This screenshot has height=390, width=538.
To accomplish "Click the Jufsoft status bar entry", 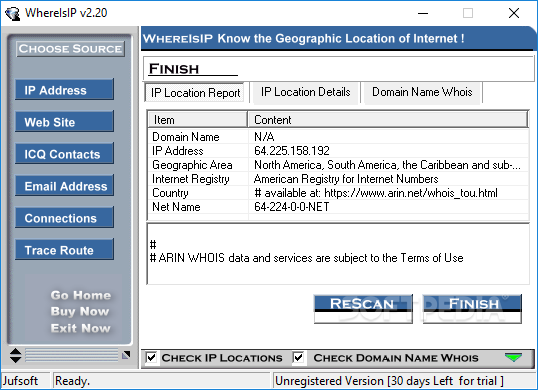I will pyautogui.click(x=20, y=381).
